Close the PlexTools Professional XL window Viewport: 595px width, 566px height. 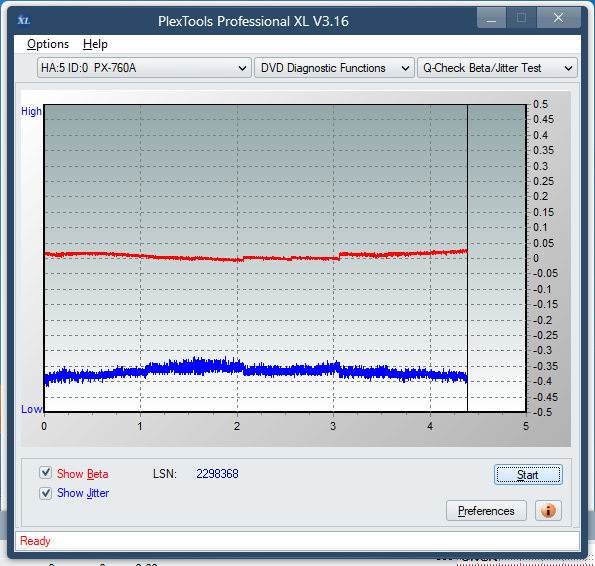point(558,18)
